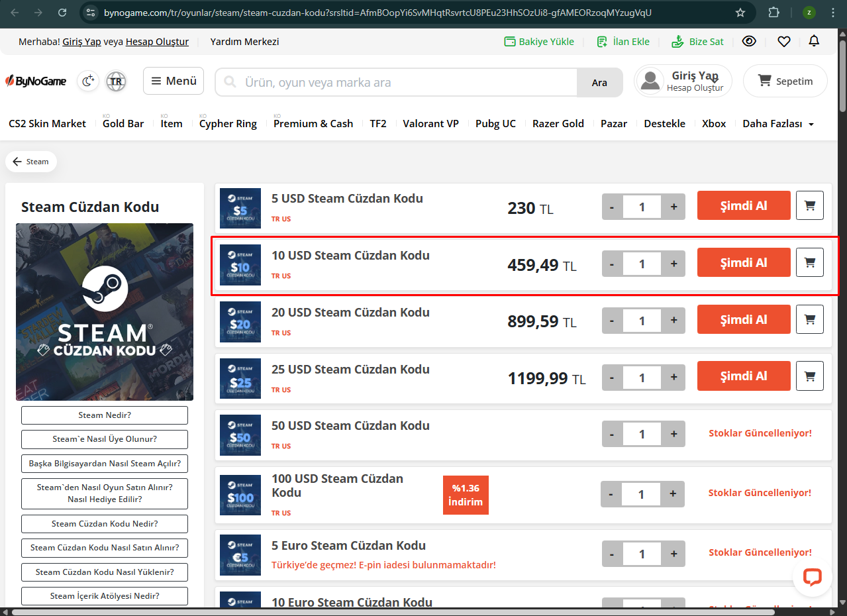Open the Sepetim cart button
847x616 pixels.
pos(785,81)
